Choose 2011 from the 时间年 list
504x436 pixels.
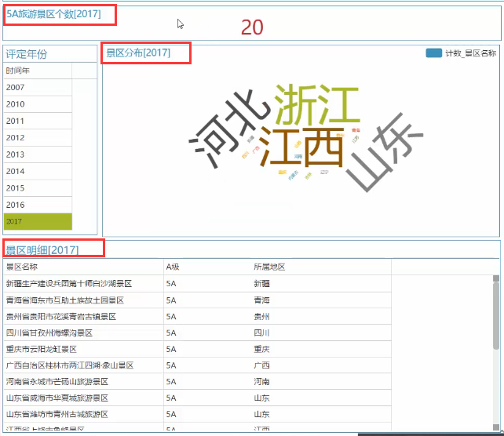38,121
